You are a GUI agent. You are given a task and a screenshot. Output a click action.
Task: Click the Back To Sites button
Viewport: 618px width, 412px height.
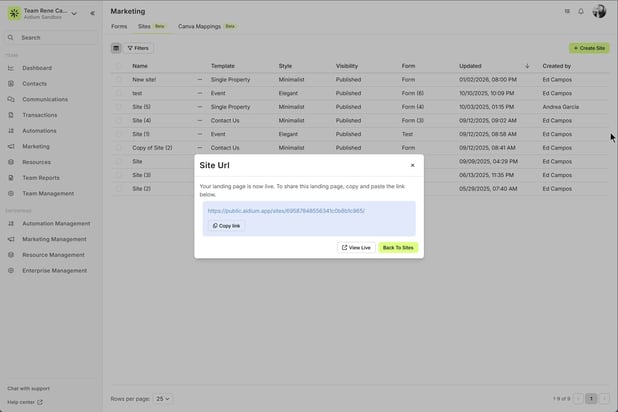398,247
